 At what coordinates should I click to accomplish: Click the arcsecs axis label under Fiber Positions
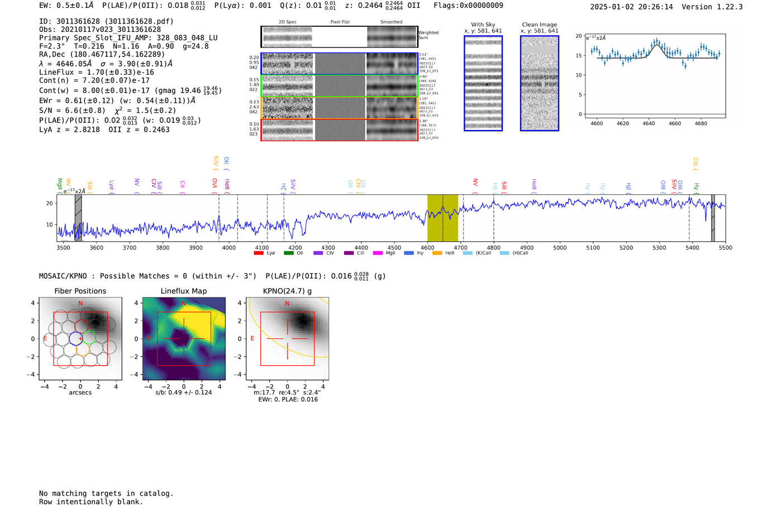[80, 393]
